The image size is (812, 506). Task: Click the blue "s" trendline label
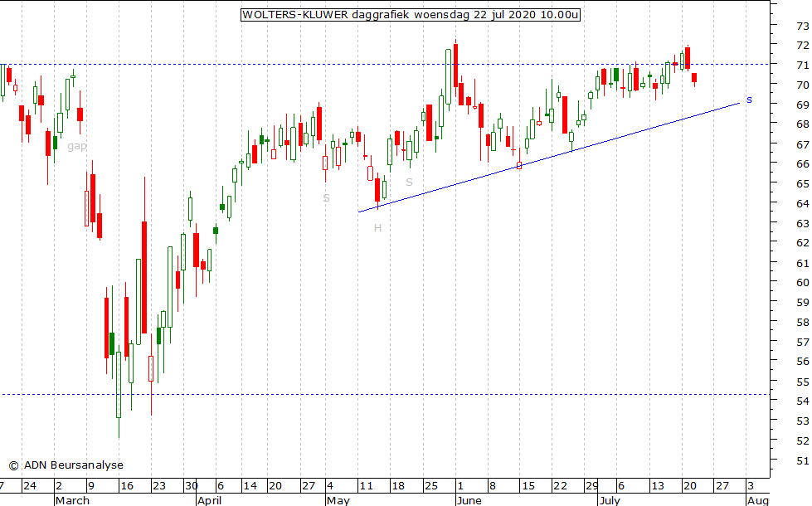(x=749, y=100)
